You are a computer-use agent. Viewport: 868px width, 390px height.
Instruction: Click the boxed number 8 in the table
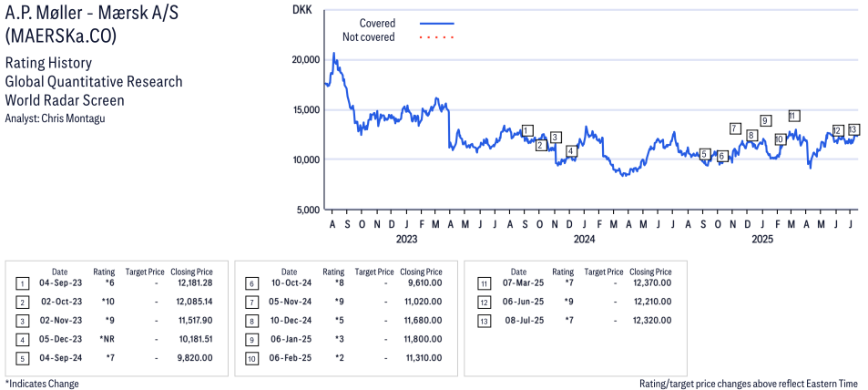251,322
